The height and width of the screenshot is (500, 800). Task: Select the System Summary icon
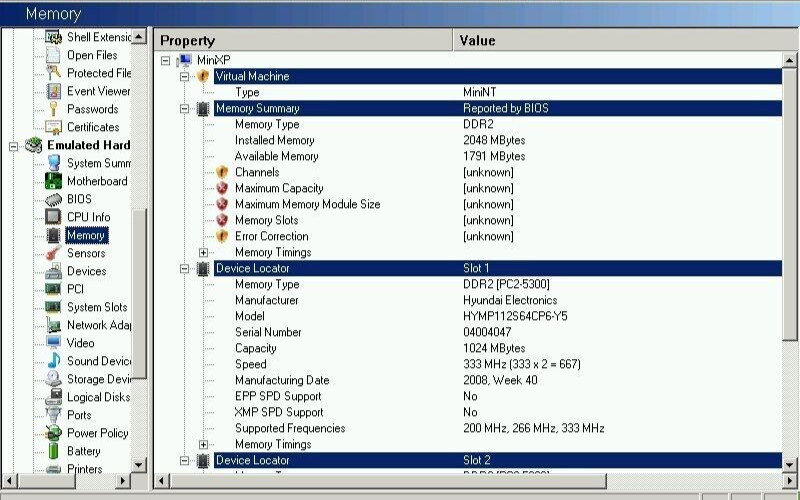click(x=53, y=163)
